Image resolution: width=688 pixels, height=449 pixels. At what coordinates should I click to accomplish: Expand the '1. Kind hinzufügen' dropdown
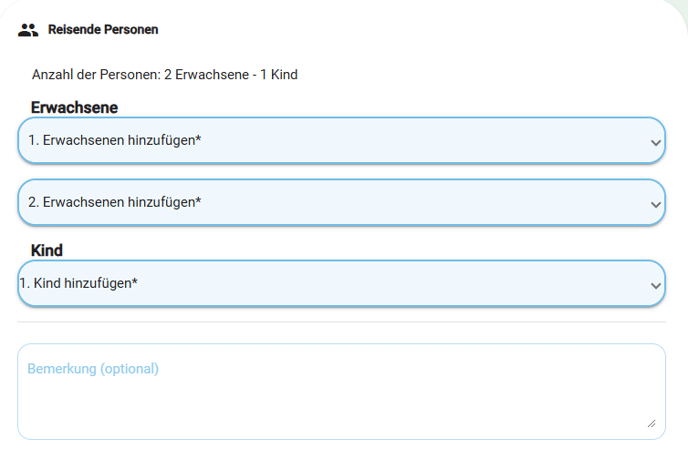pos(341,284)
